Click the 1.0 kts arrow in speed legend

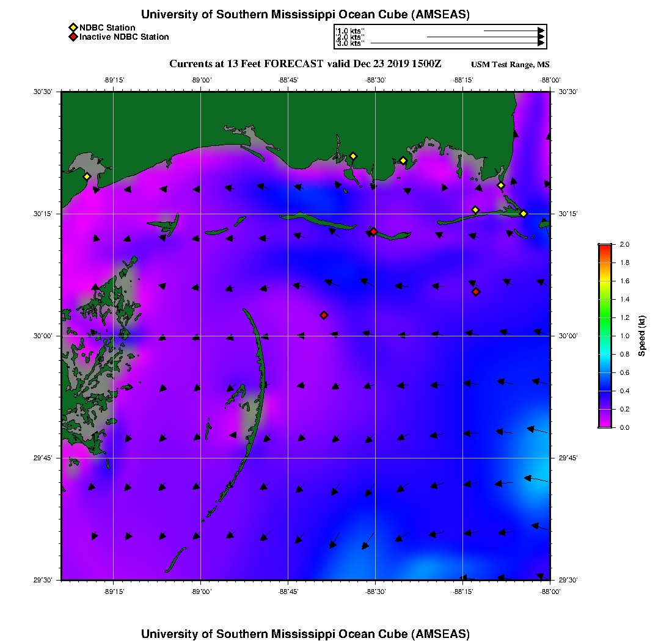click(x=513, y=30)
